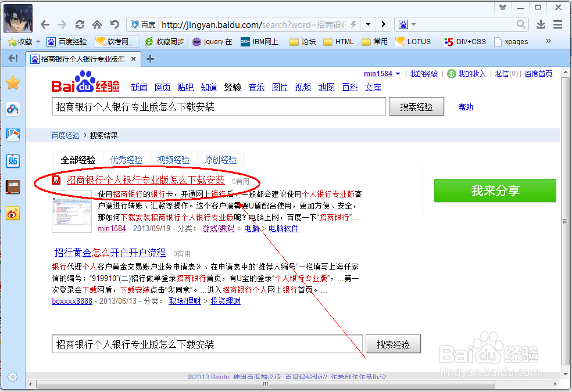Open the 帮助 help link
572x392 pixels.
click(x=466, y=106)
